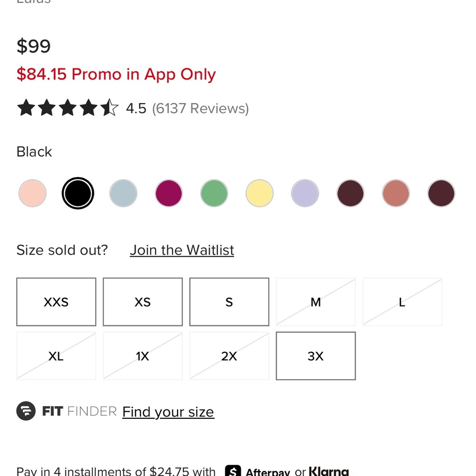Pick the pale yellow color swatch
The width and height of the screenshot is (476, 476).
pyautogui.click(x=259, y=193)
